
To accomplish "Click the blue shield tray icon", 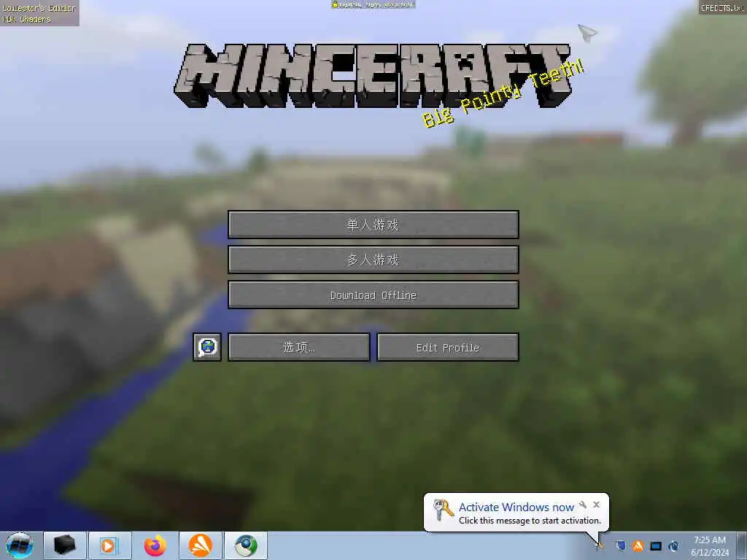I will coord(620,545).
